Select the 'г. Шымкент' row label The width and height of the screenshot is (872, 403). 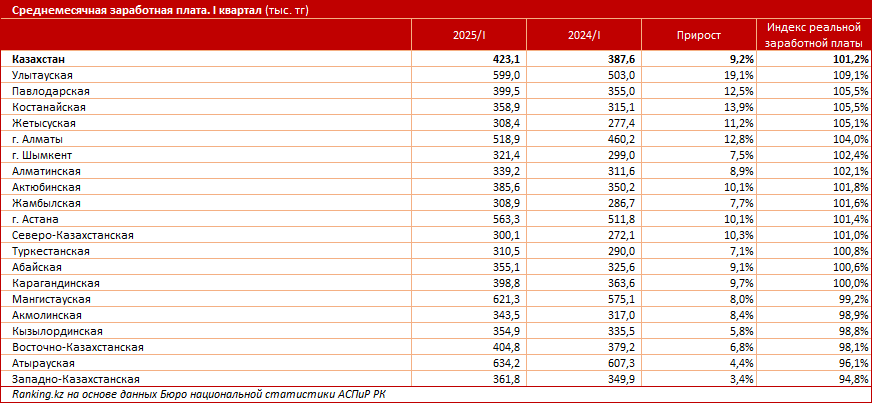[41, 155]
